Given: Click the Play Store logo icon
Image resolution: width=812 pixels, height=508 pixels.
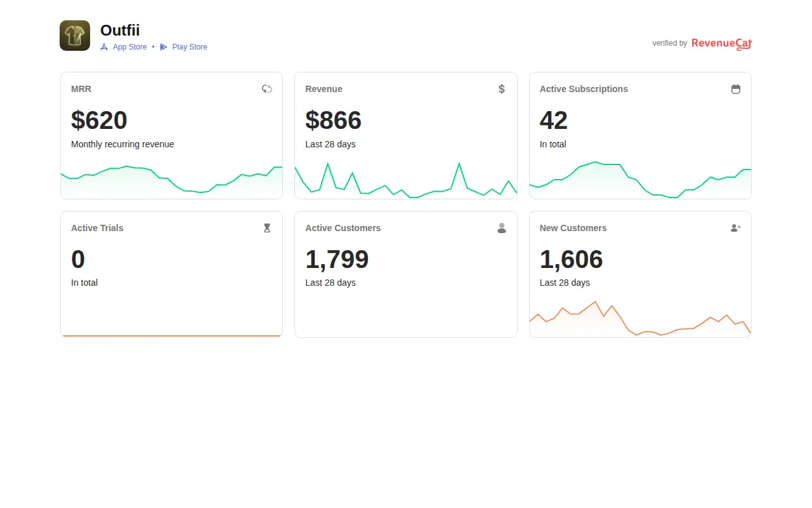Looking at the screenshot, I should [x=163, y=47].
